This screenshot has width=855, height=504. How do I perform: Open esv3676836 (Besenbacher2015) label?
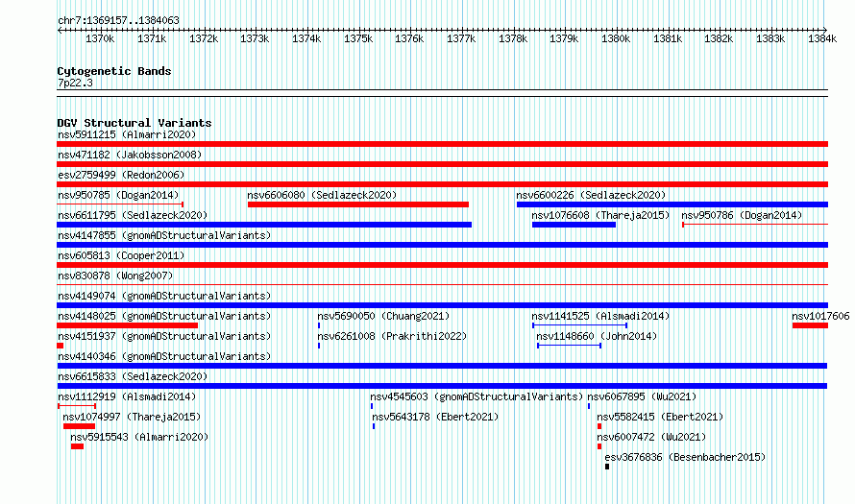[x=685, y=457]
